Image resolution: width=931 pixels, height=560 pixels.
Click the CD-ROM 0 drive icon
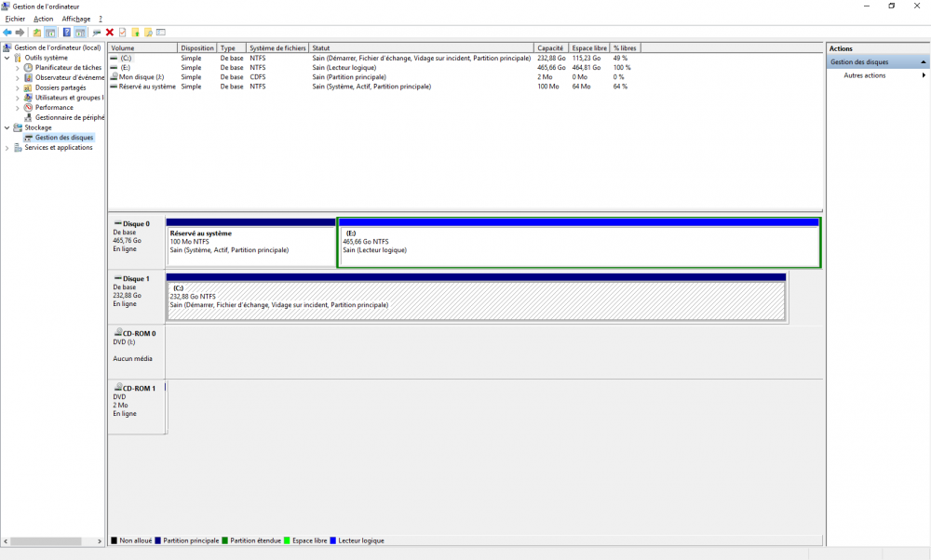tap(118, 333)
